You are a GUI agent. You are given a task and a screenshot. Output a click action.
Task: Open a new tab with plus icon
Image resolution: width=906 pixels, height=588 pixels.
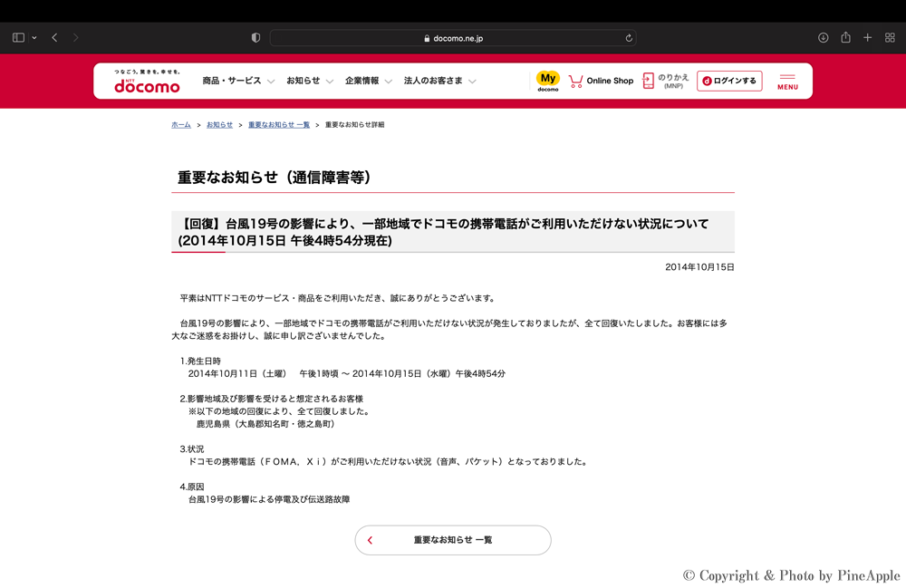pos(867,38)
